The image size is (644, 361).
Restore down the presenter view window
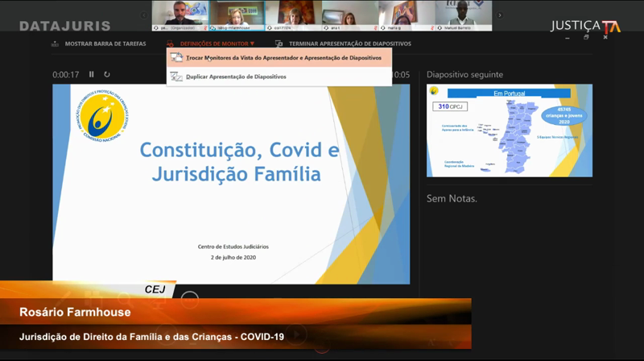[x=586, y=36]
